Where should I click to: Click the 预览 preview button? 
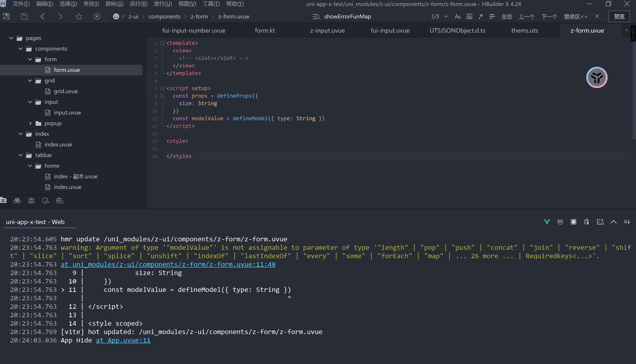pyautogui.click(x=619, y=16)
